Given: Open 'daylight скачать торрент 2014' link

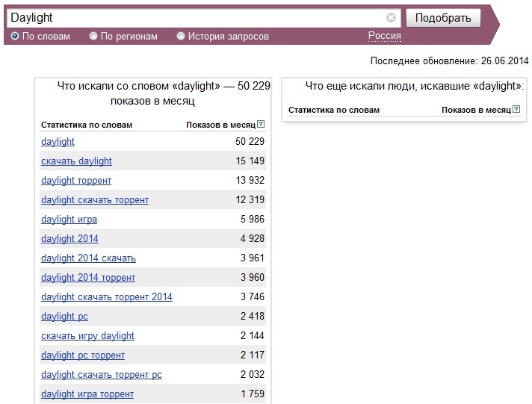Looking at the screenshot, I should point(107,296).
